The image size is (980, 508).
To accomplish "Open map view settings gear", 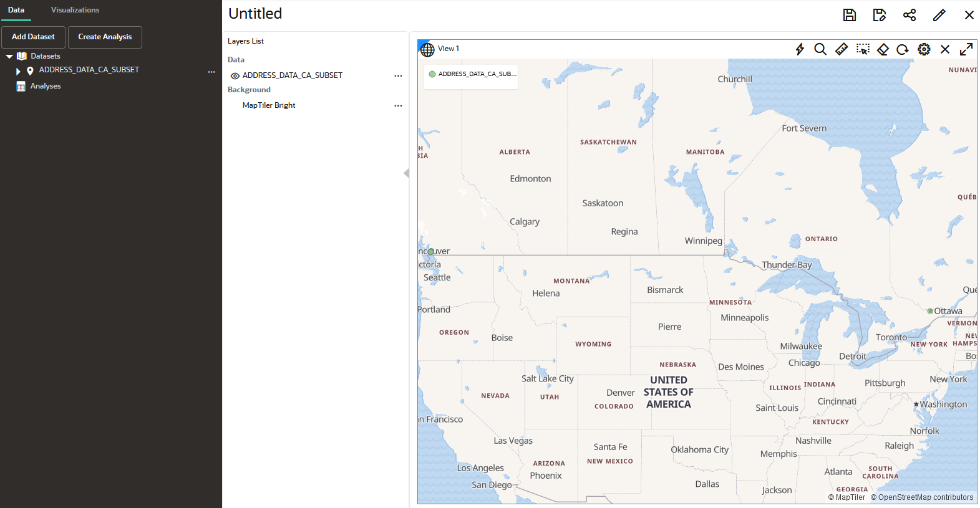I will [924, 49].
